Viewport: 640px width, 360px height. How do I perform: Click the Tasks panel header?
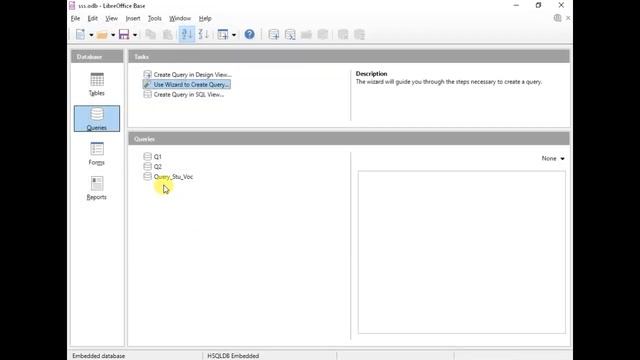tap(349, 57)
